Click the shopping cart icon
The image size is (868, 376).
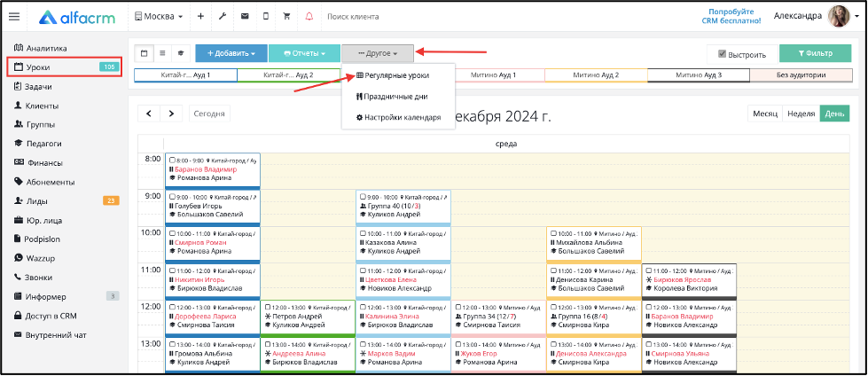[285, 16]
